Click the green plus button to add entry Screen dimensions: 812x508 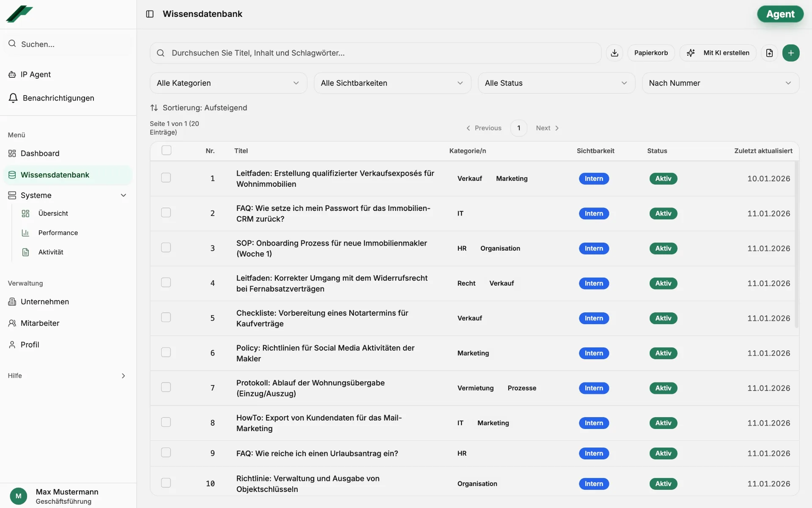791,52
